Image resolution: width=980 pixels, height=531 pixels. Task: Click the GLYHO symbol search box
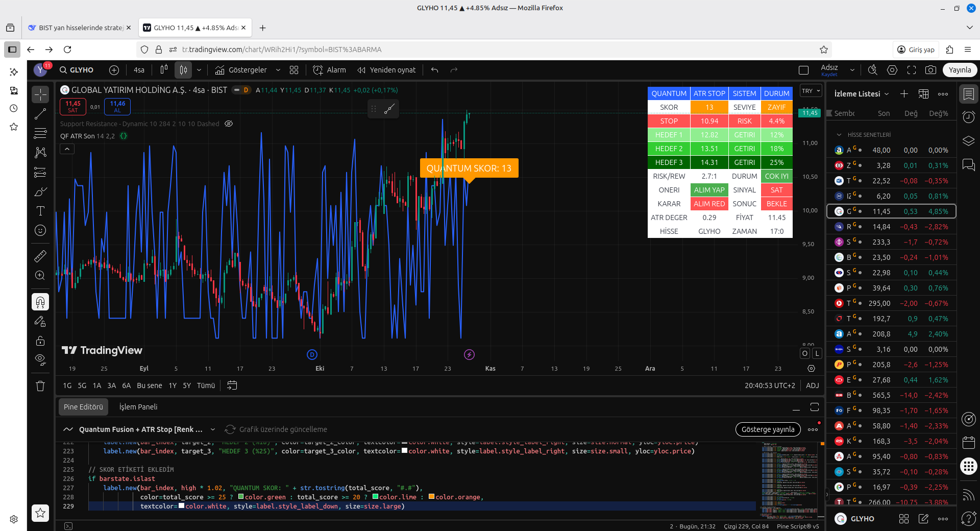click(77, 70)
